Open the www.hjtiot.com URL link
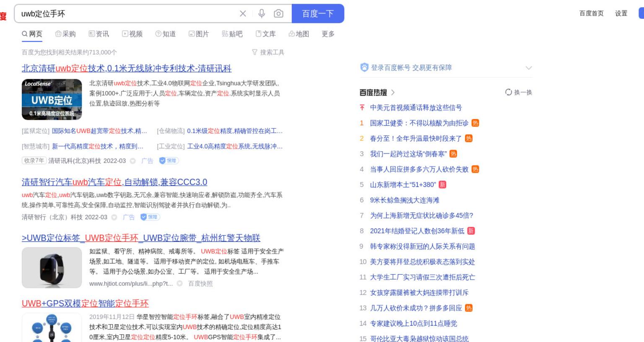The image size is (644, 342). [x=131, y=284]
